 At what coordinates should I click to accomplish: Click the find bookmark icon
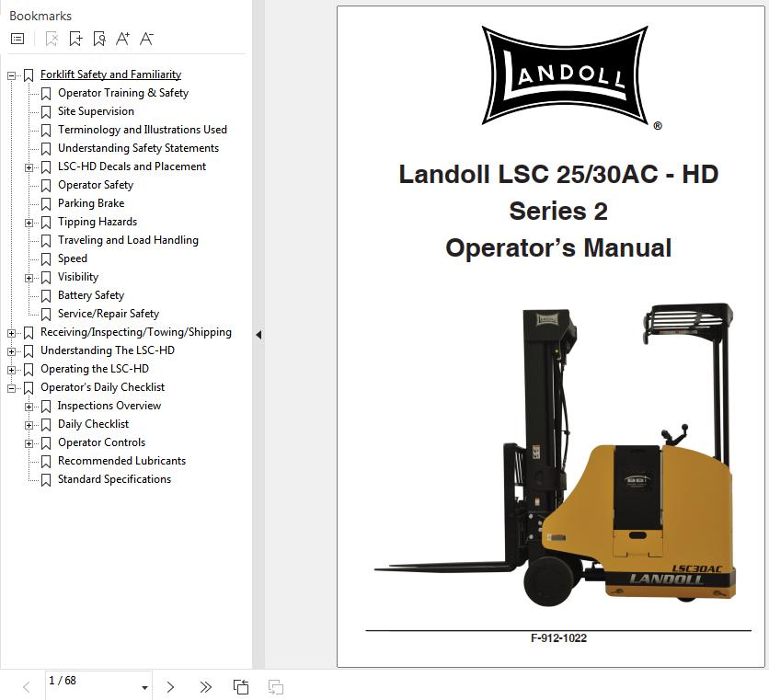99,39
